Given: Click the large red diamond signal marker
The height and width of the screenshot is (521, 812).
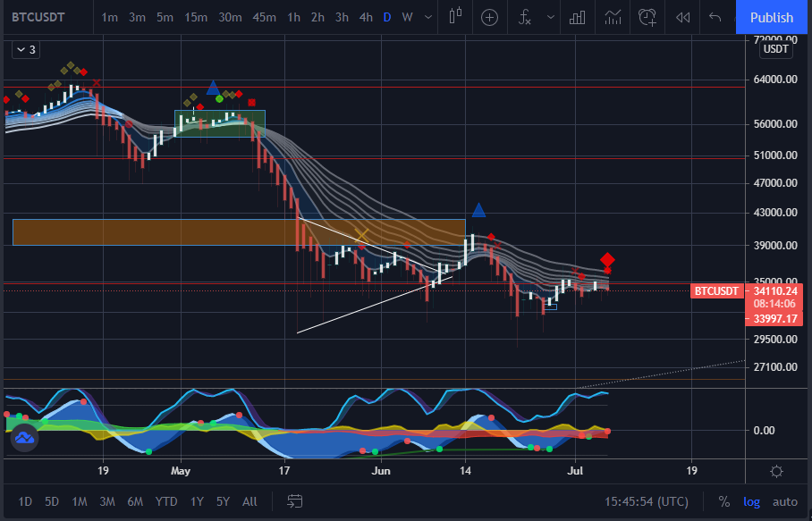Looking at the screenshot, I should 607,260.
